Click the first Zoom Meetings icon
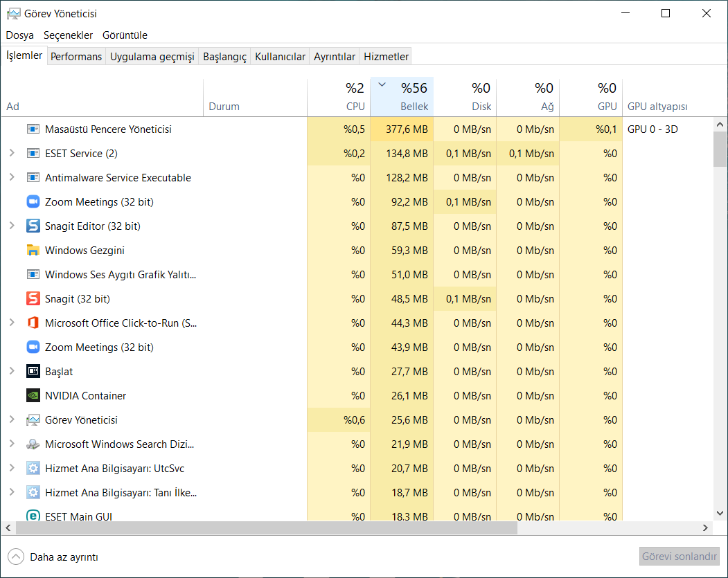The height and width of the screenshot is (578, 728). (x=33, y=201)
